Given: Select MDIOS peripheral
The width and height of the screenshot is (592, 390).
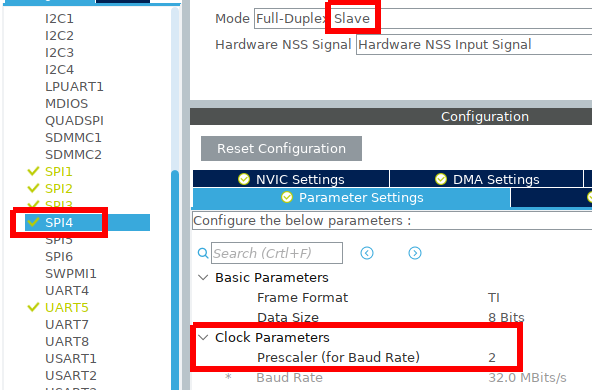Looking at the screenshot, I should coord(66,103).
